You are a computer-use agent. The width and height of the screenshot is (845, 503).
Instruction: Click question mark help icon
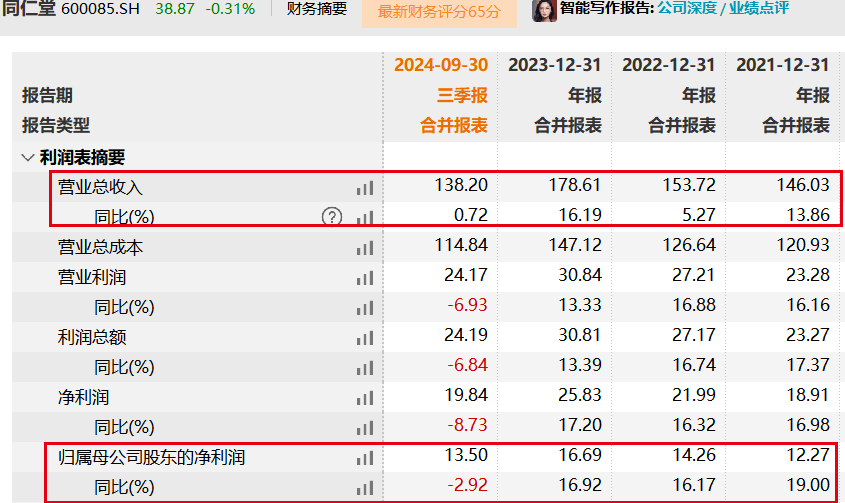(x=332, y=217)
